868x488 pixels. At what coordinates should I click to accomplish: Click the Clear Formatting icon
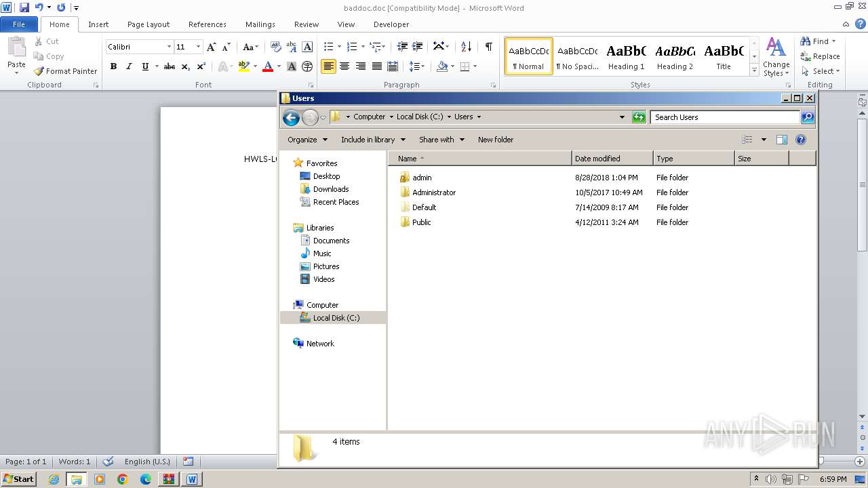coord(275,47)
